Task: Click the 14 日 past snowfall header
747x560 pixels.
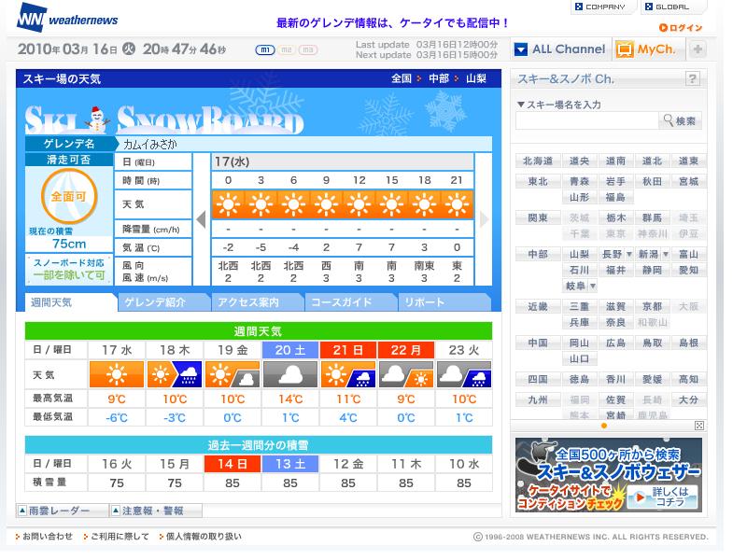Action: pyautogui.click(x=233, y=464)
